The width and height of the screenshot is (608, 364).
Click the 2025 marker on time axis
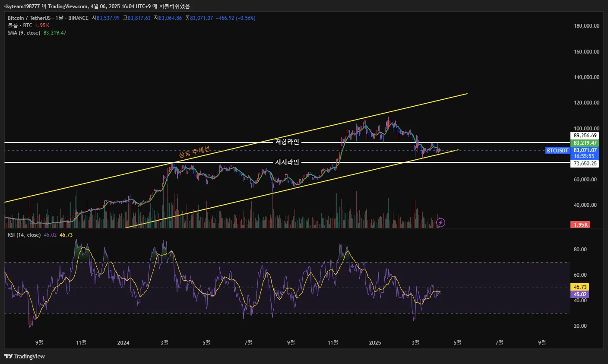[375, 343]
